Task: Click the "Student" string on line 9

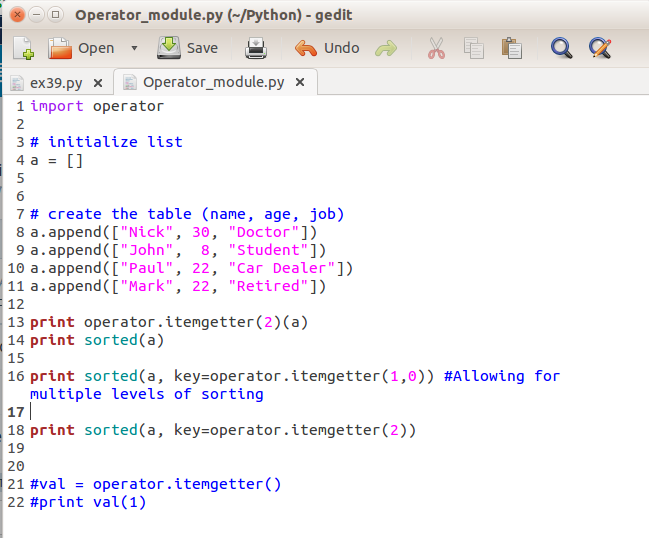Action: [268, 250]
